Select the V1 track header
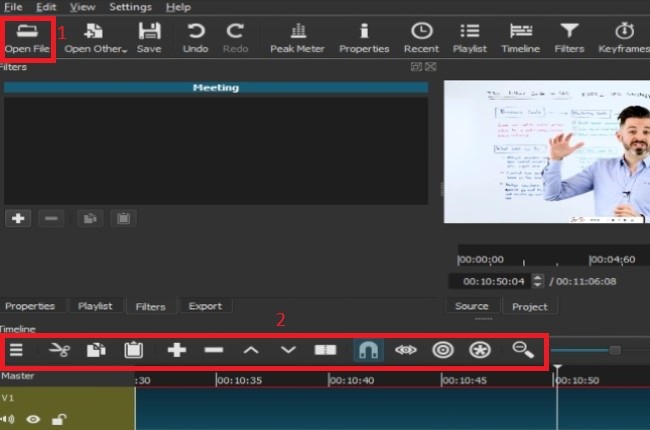Image resolution: width=650 pixels, height=430 pixels. click(x=67, y=408)
